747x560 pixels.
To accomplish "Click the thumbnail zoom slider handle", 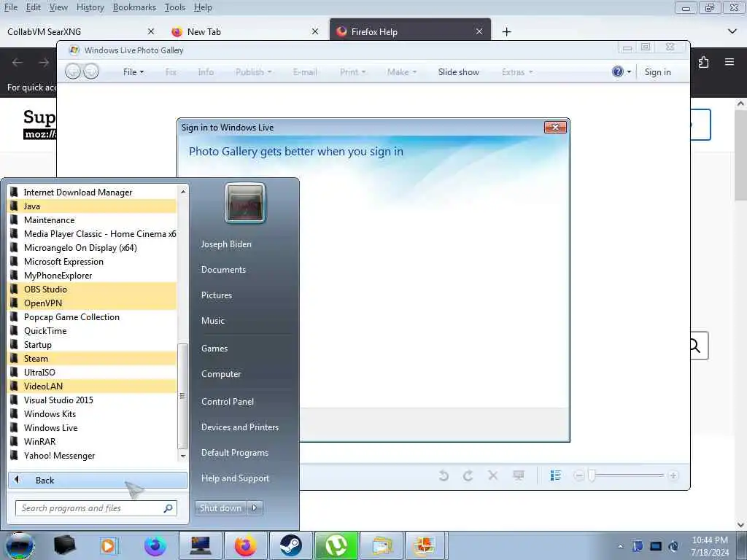I will point(591,475).
